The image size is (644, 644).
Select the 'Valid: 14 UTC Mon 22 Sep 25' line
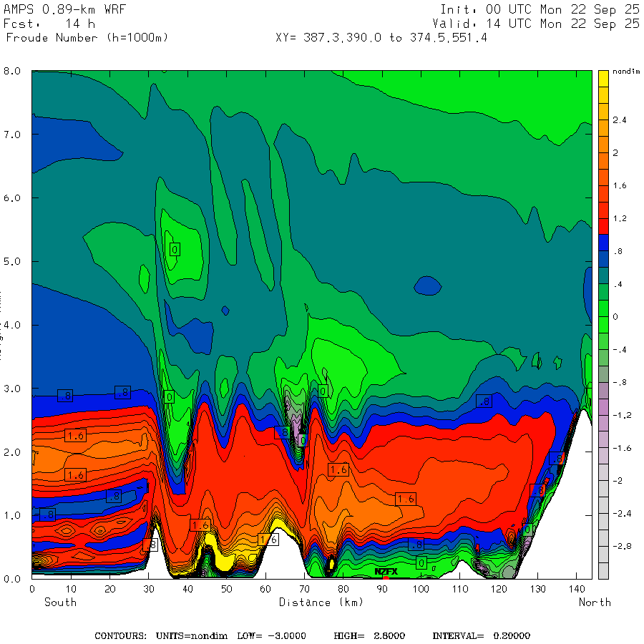535,24
